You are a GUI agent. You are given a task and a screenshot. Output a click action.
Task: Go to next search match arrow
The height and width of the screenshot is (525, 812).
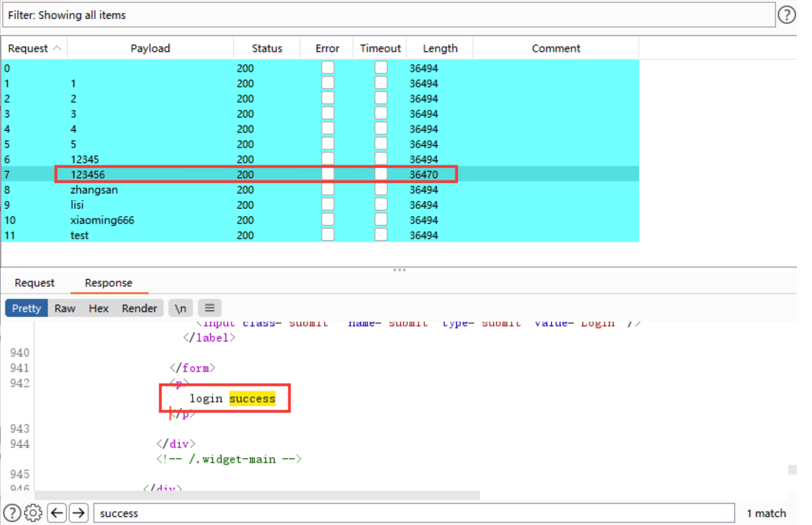(x=79, y=513)
